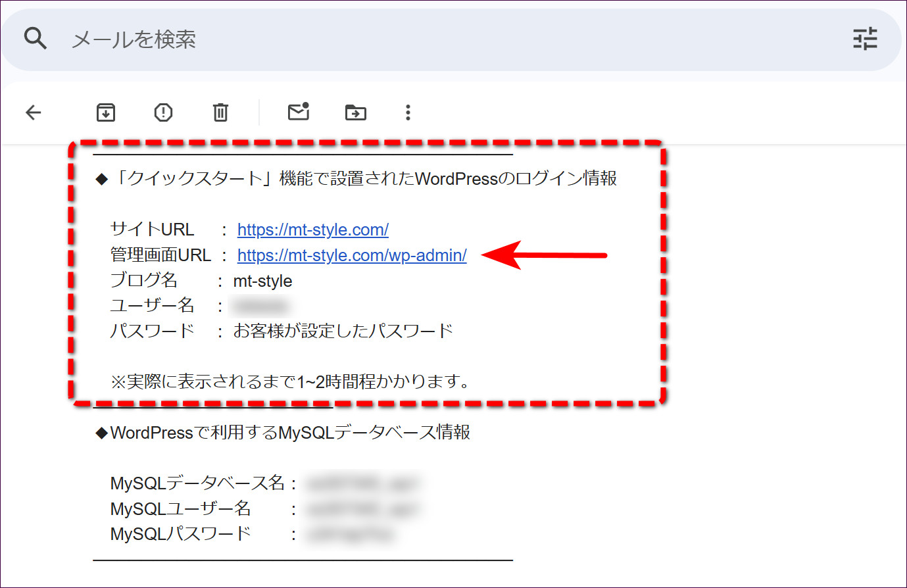Mark email as unread

(299, 111)
